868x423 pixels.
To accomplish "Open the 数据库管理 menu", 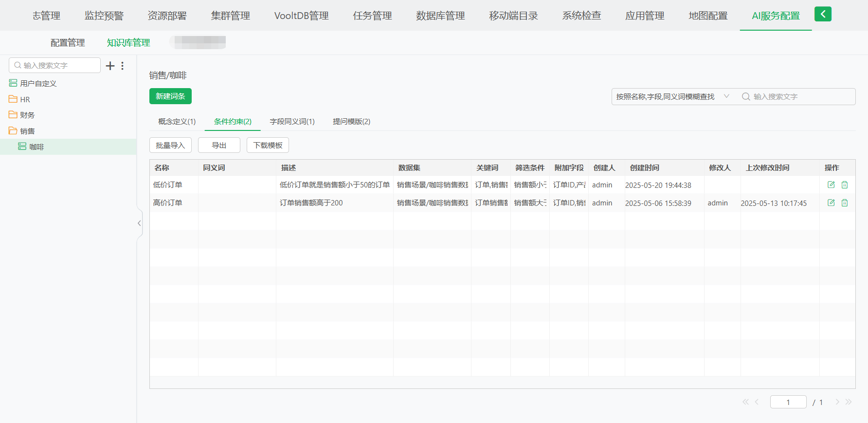I will (x=440, y=16).
